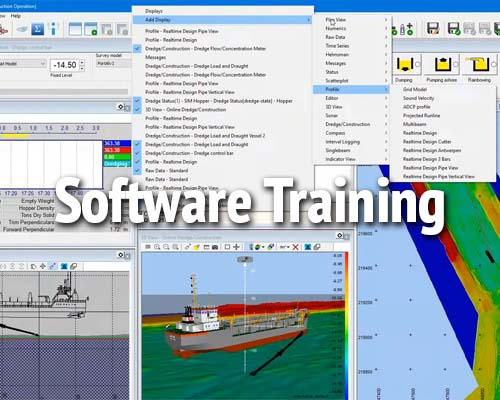Click the save icon with green checkmark
The height and width of the screenshot is (400, 500).
pyautogui.click(x=453, y=29)
